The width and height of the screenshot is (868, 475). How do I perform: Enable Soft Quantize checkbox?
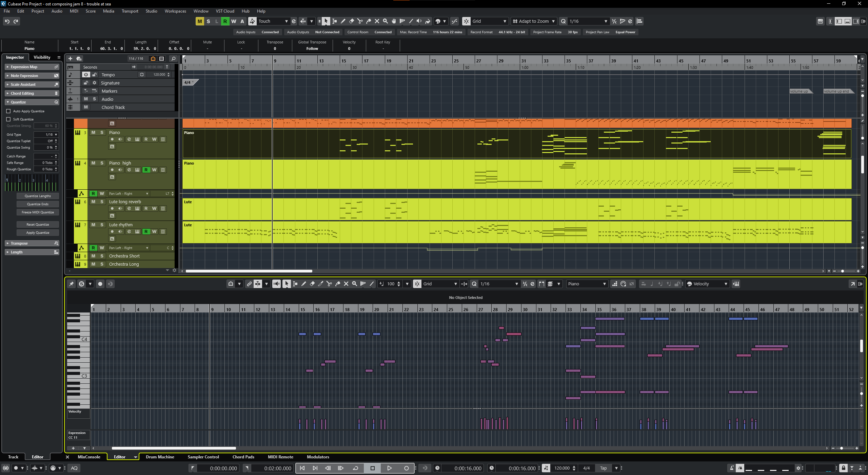coord(8,119)
